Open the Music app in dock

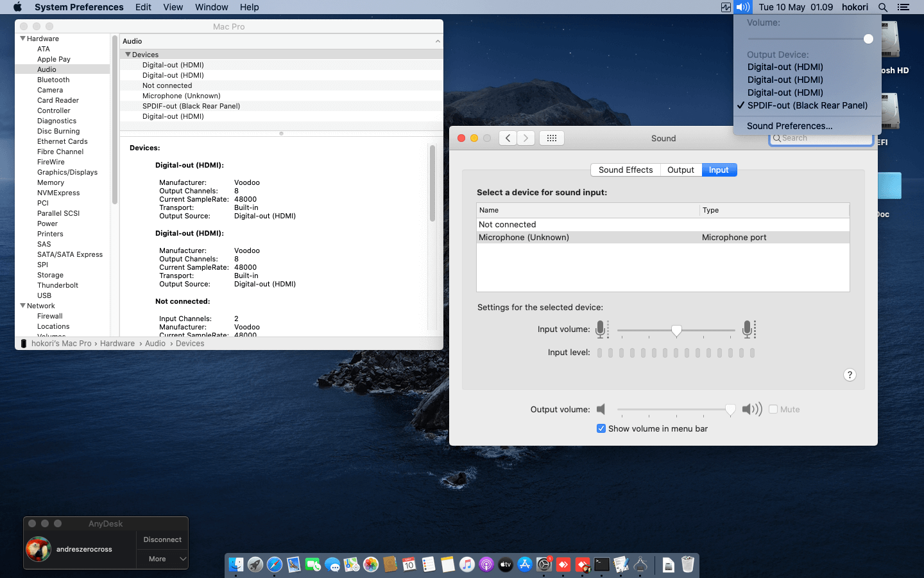pos(467,565)
